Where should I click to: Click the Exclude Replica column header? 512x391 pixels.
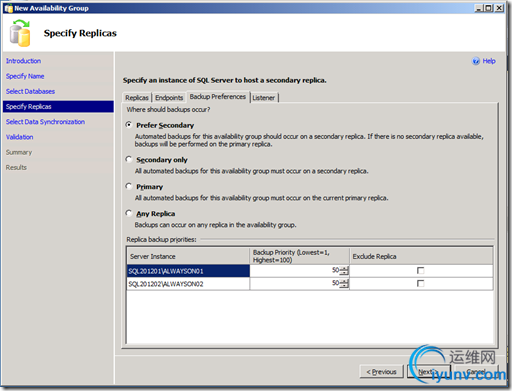[421, 256]
